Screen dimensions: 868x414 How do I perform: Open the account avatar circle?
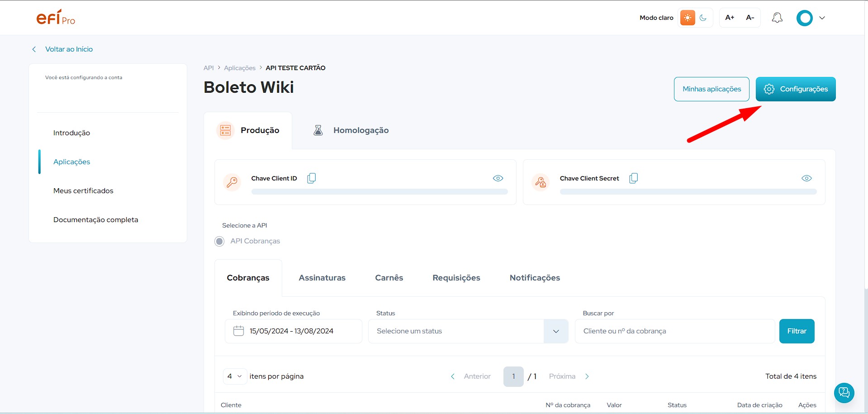point(805,18)
